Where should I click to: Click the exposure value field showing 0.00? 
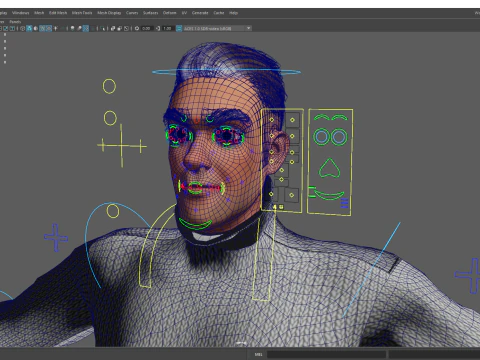pos(147,28)
